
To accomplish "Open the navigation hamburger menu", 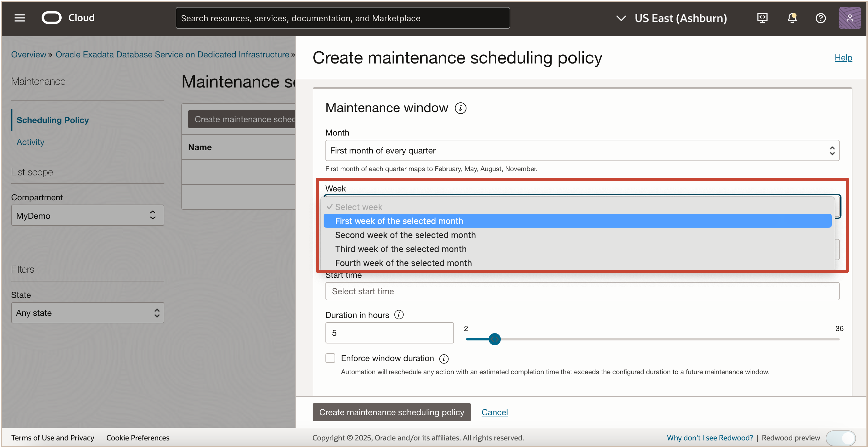I will [x=20, y=18].
